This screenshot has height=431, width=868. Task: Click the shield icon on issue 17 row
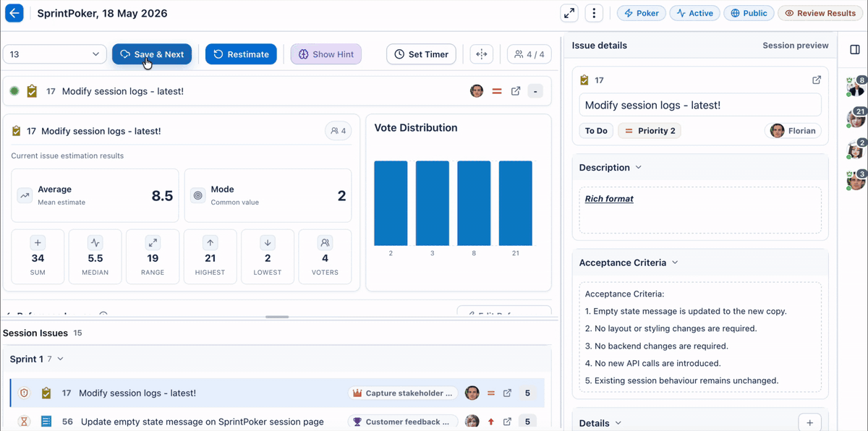25,393
